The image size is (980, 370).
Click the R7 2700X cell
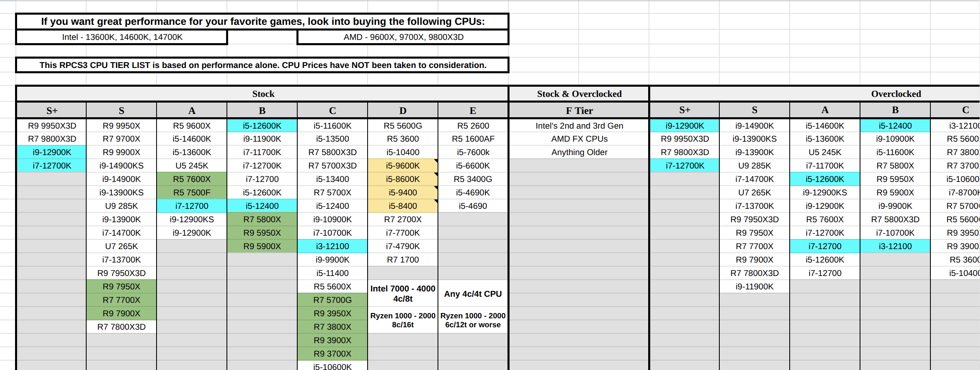click(403, 219)
